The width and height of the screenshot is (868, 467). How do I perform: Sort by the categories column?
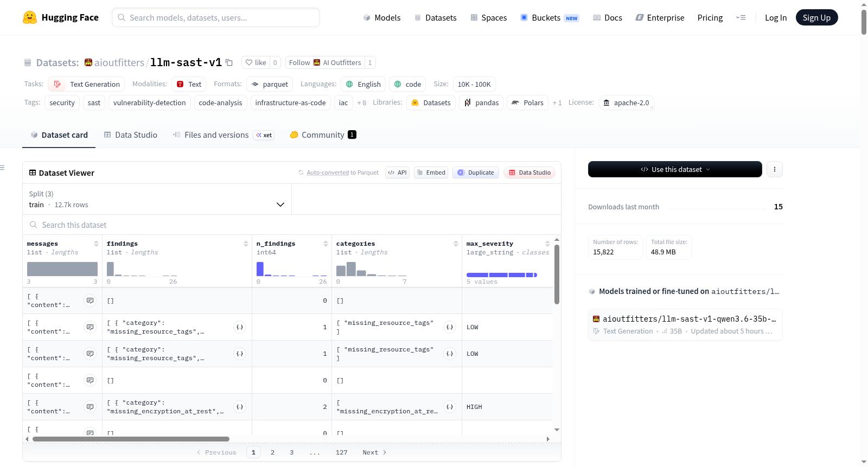pyautogui.click(x=456, y=244)
